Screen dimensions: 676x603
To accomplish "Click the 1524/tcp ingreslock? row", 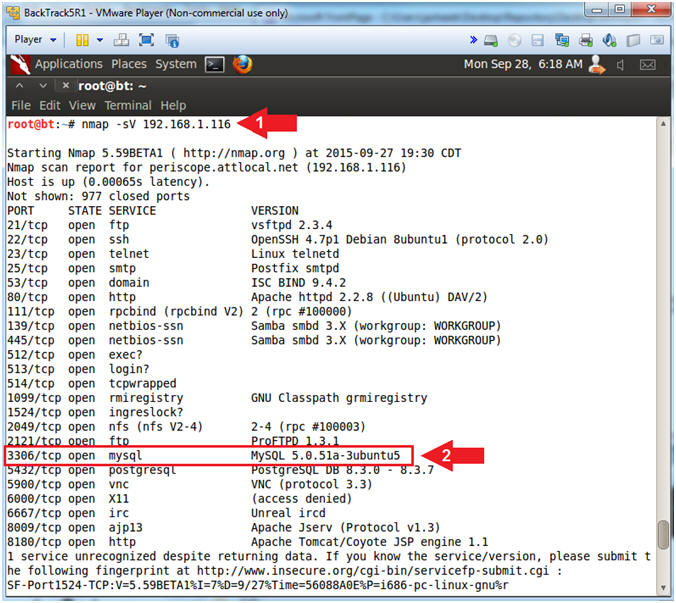I will (x=95, y=412).
